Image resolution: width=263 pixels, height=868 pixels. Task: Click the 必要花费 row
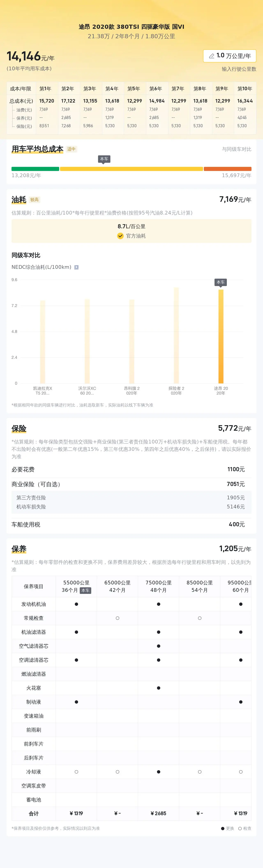131,469
